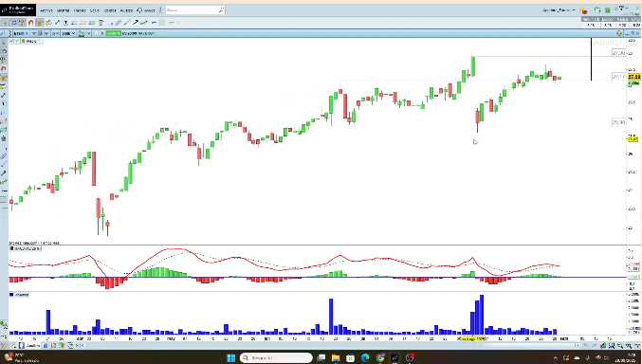Click the trash can delete-objects icon
The image size is (642, 364).
[x=101, y=23]
